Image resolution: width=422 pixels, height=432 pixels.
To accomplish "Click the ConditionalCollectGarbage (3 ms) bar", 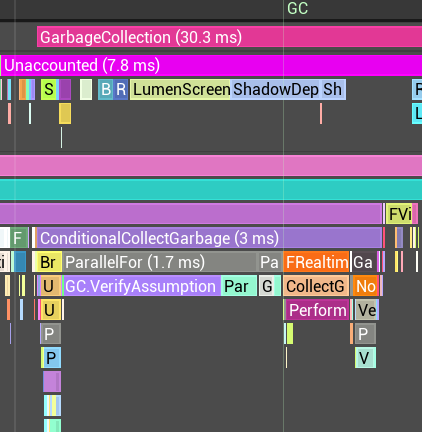I will tap(209, 238).
